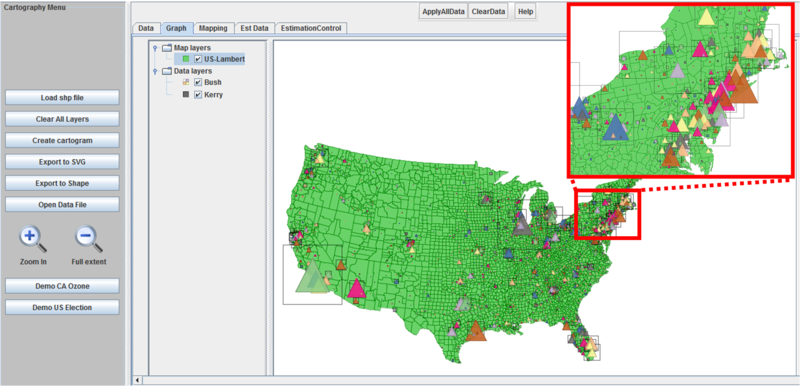Open the Mapping tab
The width and height of the screenshot is (800, 386).
[213, 28]
